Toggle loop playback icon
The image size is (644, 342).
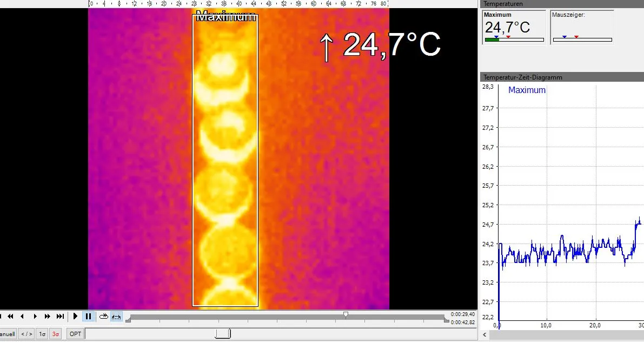(103, 317)
